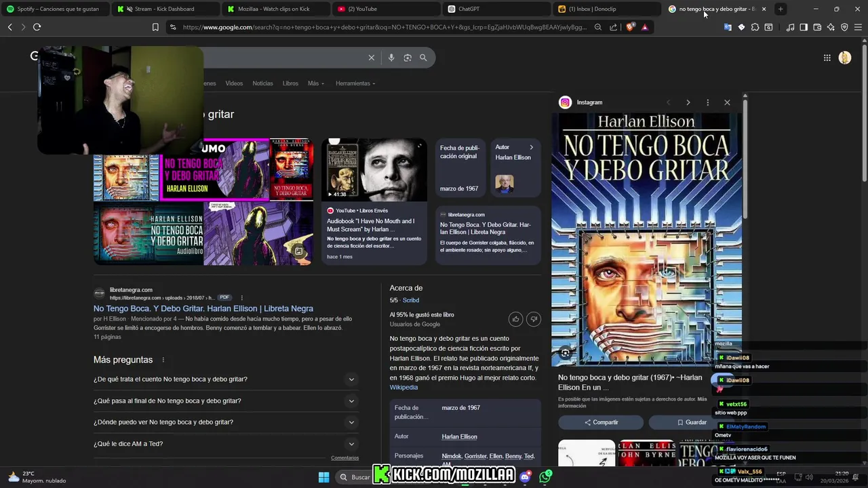Go back one page in browser
The image size is (868, 488).
tap(9, 27)
